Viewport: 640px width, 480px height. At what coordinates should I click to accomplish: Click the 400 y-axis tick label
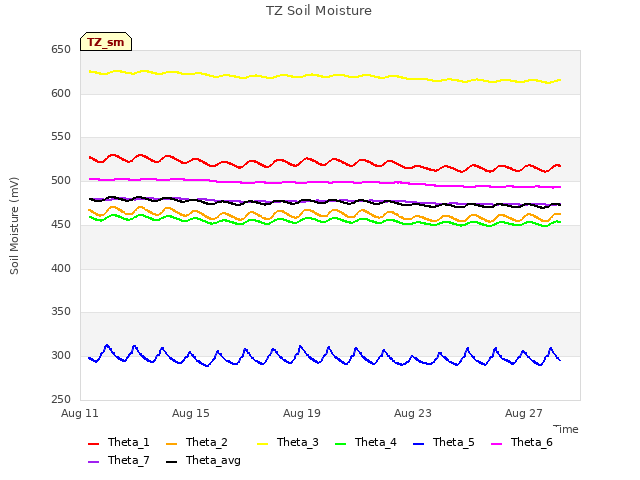[x=61, y=269]
